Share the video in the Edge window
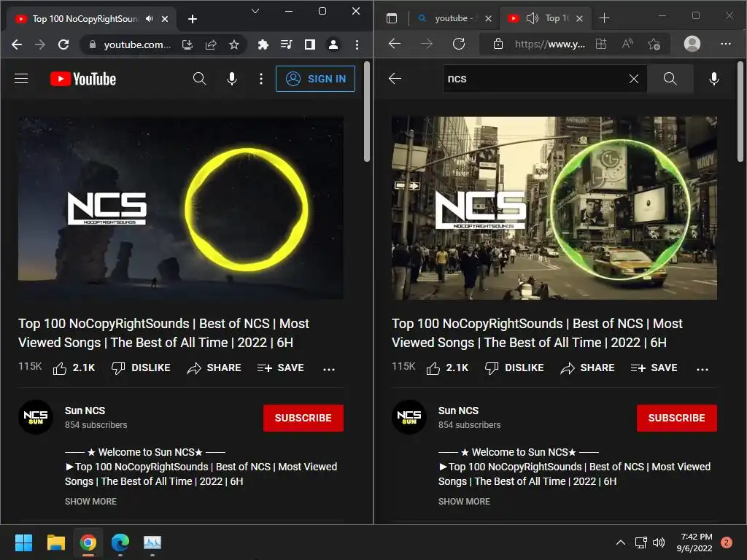Image resolution: width=747 pixels, height=560 pixels. [587, 367]
